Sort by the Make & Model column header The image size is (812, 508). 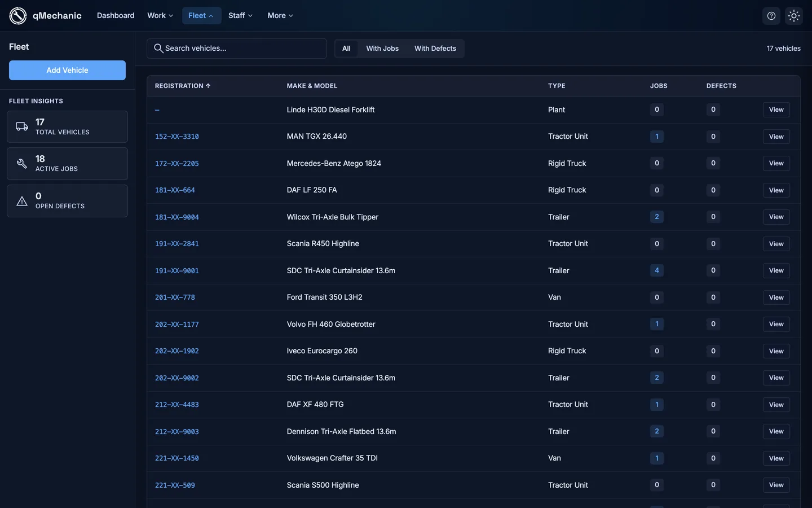[312, 86]
